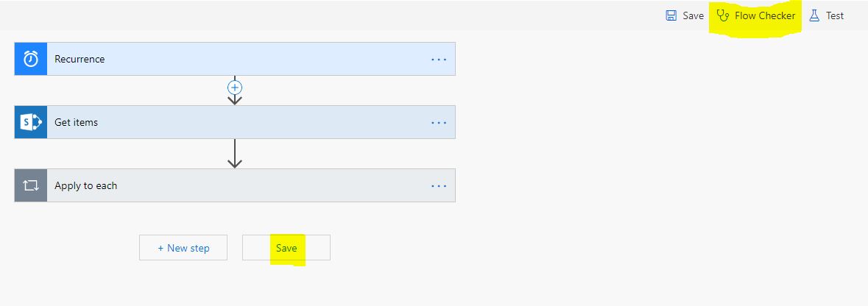This screenshot has width=868, height=306.
Task: Expand the Apply to each card
Action: click(221, 185)
